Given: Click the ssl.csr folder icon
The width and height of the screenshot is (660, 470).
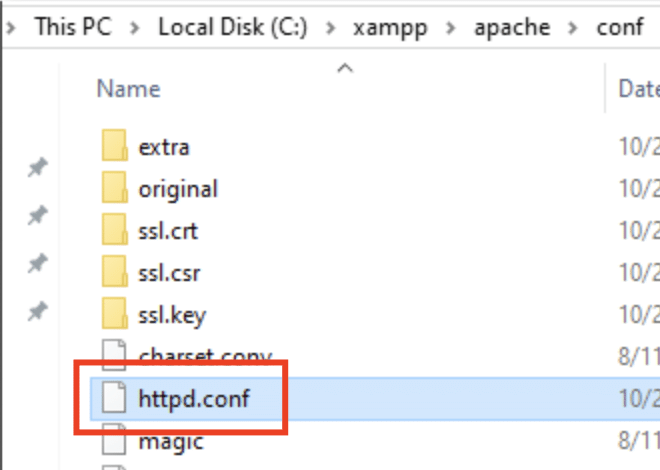Looking at the screenshot, I should [114, 271].
